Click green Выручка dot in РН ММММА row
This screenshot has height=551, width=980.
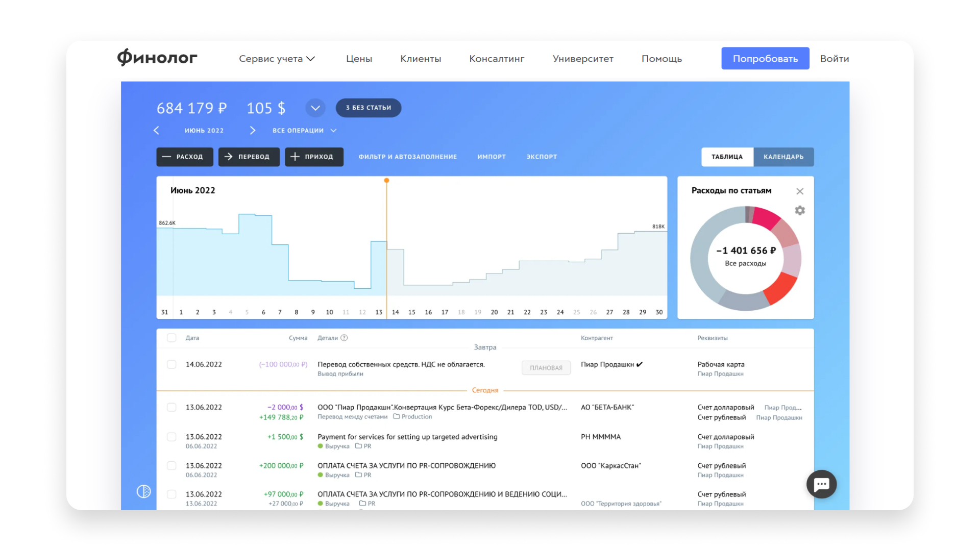click(320, 446)
